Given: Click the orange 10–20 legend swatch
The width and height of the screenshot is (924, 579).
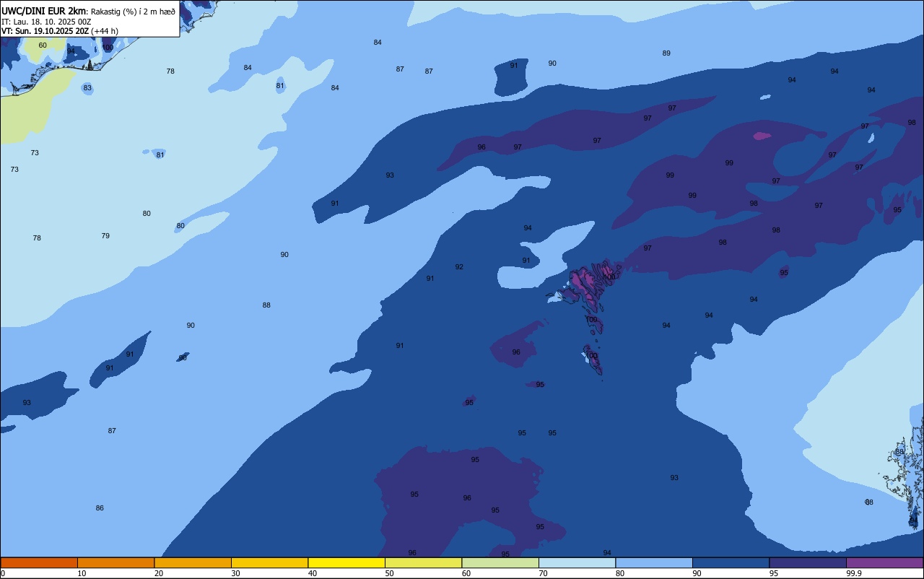Looking at the screenshot, I should coord(115,562).
